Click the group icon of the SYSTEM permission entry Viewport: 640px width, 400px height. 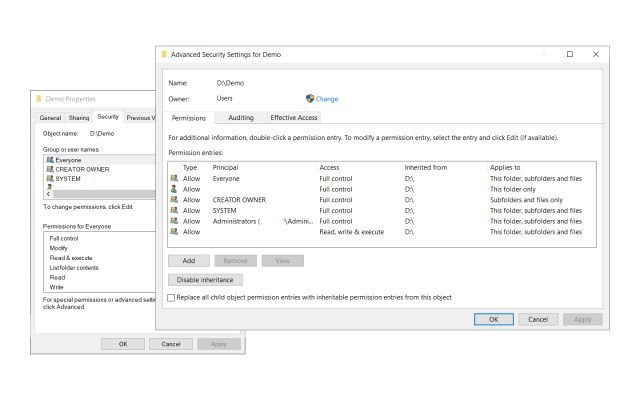click(174, 210)
